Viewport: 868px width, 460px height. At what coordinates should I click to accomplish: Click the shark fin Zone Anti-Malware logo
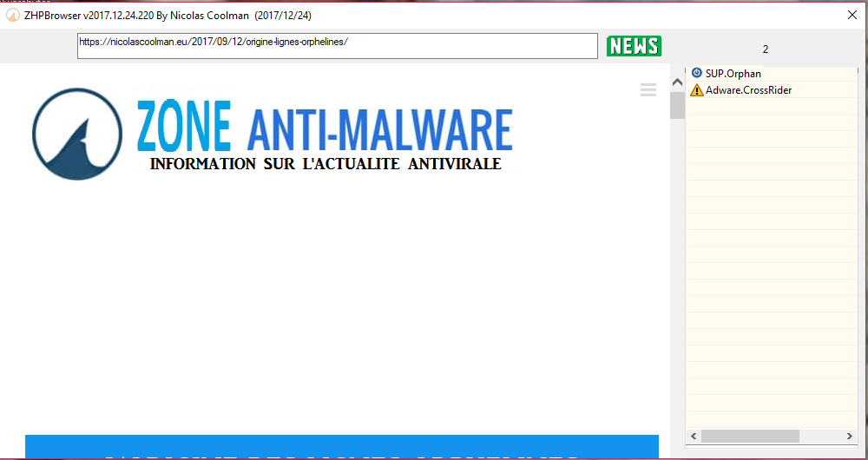(x=77, y=134)
